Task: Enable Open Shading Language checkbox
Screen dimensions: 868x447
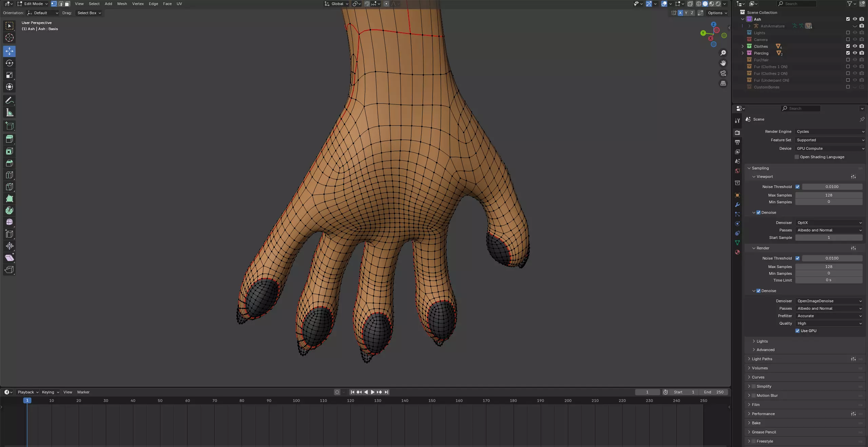Action: 797,157
